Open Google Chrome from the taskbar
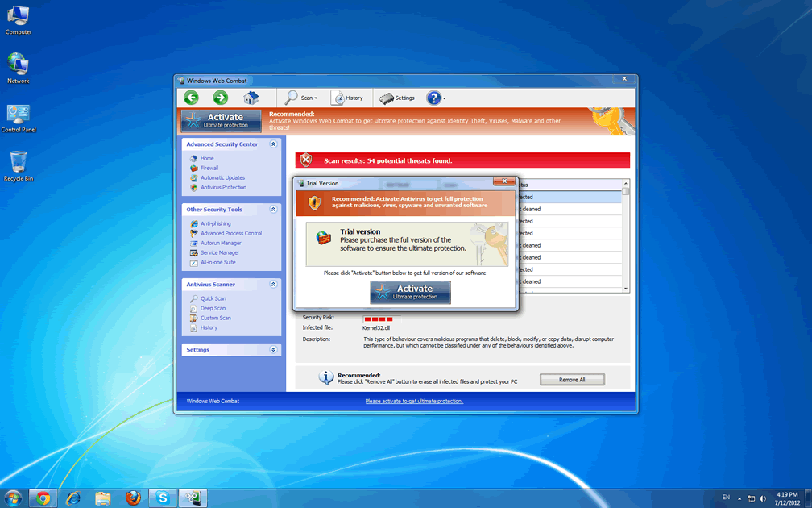Image resolution: width=812 pixels, height=508 pixels. click(43, 498)
